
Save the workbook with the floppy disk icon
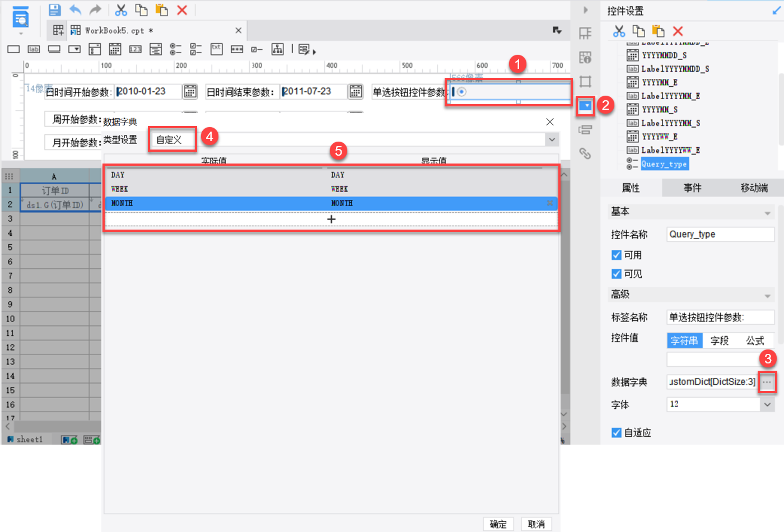[x=54, y=10]
